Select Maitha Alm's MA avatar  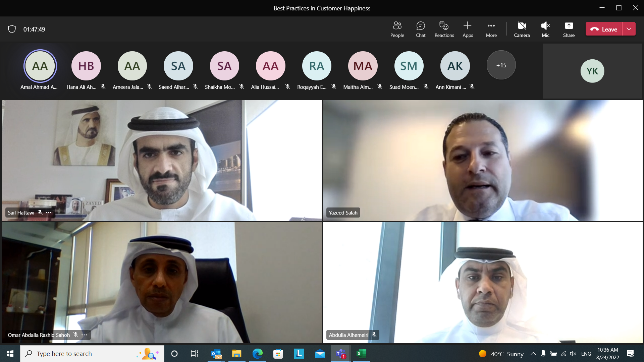[x=363, y=66]
